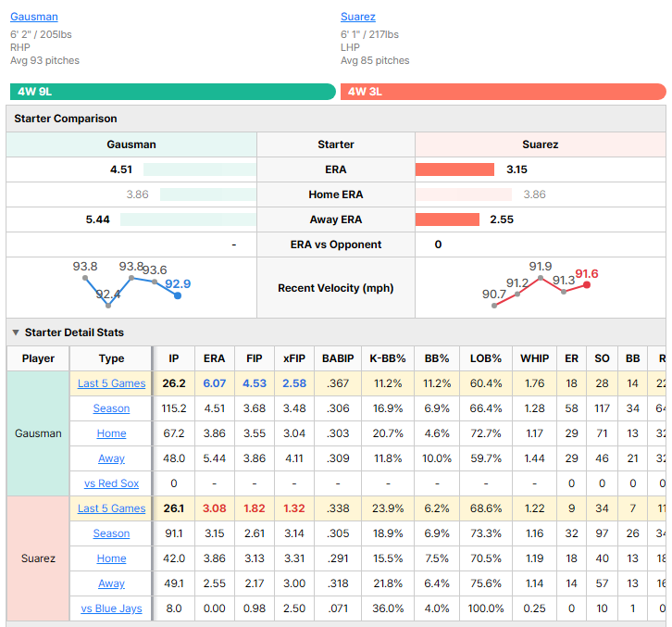
Task: Open Gausman's Home split link
Action: pos(111,433)
